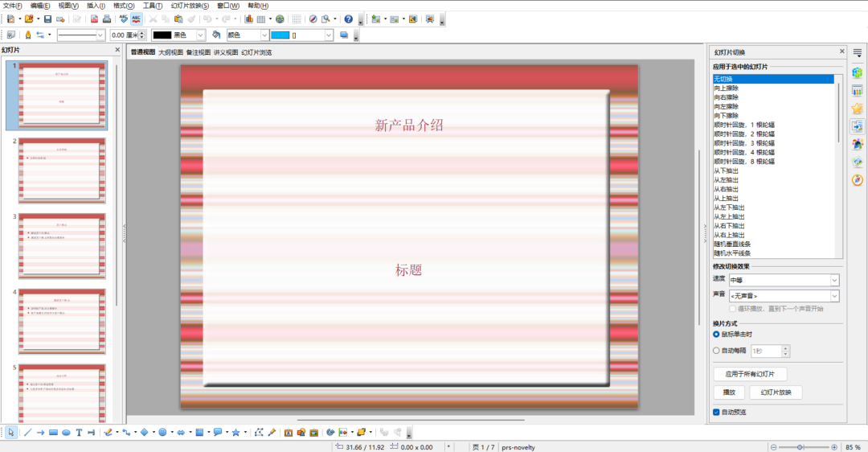Image resolution: width=868 pixels, height=452 pixels.
Task: Open the fill color dropdown with blue swatch
Action: [x=328, y=35]
